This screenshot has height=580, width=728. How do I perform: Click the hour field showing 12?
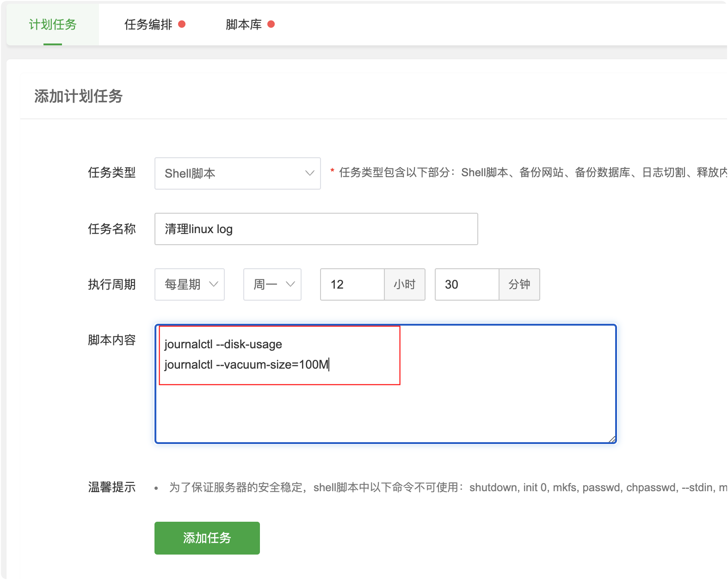(352, 284)
